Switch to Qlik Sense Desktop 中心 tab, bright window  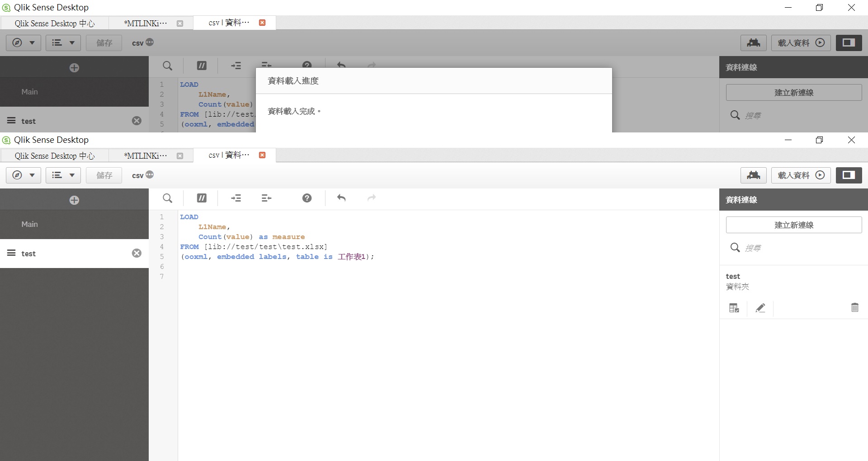coord(55,156)
